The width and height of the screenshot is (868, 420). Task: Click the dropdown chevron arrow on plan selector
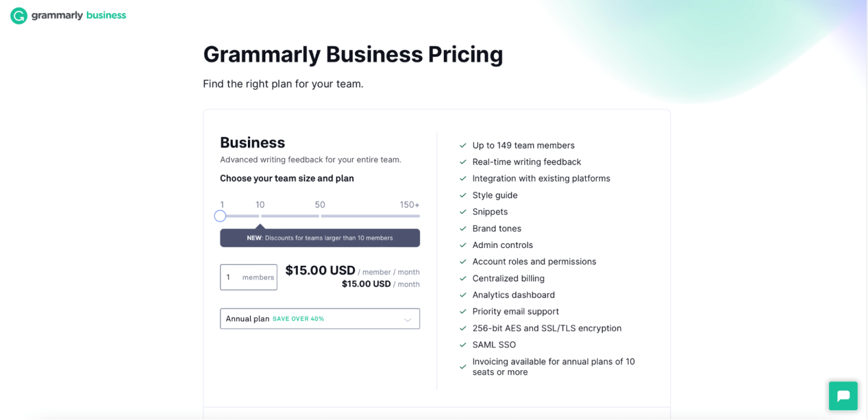click(408, 320)
